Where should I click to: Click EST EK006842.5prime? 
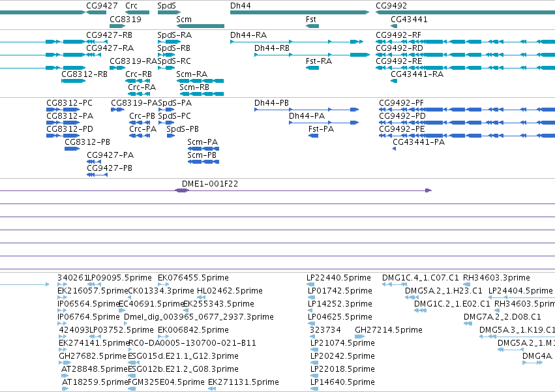(x=164, y=337)
